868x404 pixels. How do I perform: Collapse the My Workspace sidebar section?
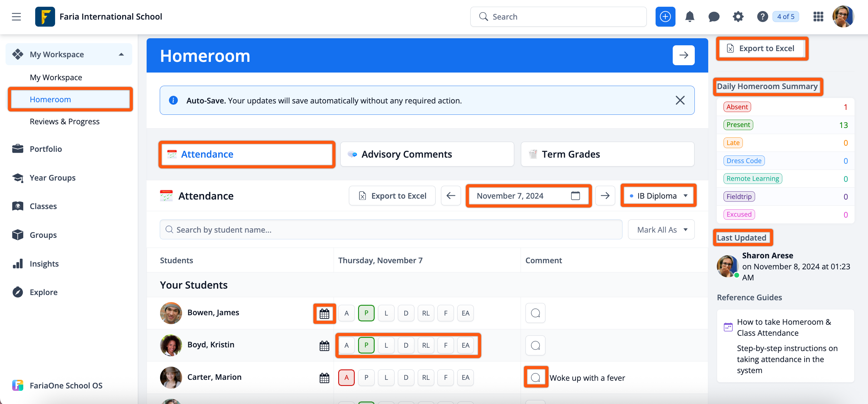pos(121,54)
